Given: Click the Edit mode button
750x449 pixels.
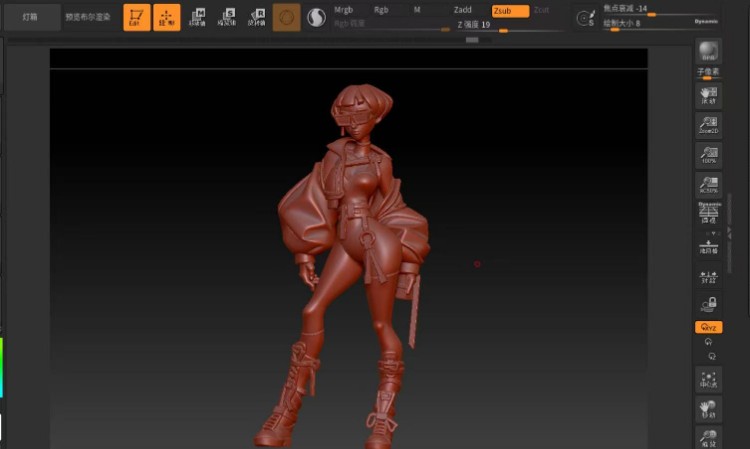Looking at the screenshot, I should coord(137,17).
